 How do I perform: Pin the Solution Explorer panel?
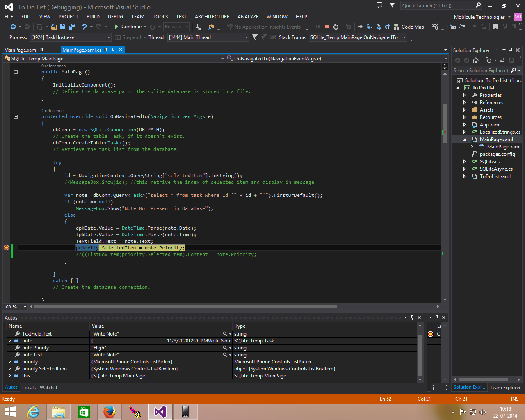(x=511, y=50)
